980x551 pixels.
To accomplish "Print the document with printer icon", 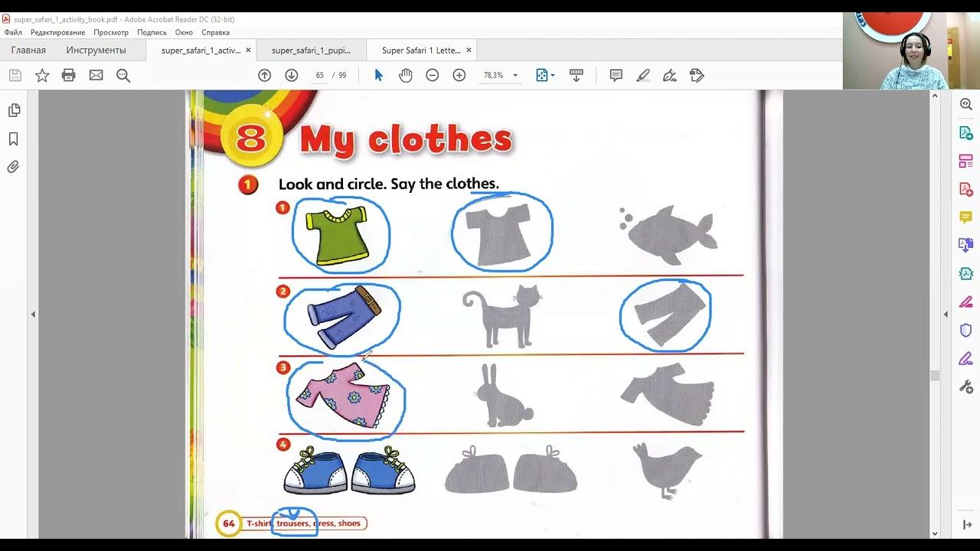I will [x=69, y=75].
